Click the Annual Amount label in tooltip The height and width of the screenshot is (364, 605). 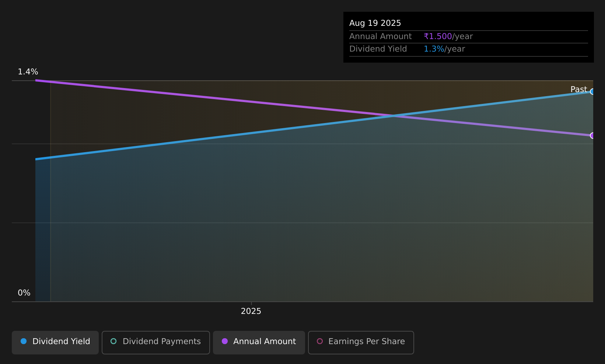click(381, 36)
